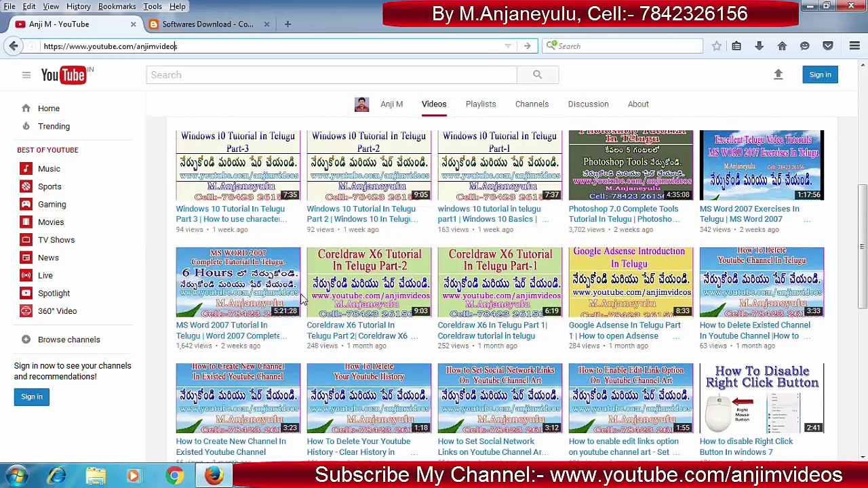The height and width of the screenshot is (488, 868).
Task: Toggle the YouTube guide hamburger icon
Action: click(x=26, y=75)
